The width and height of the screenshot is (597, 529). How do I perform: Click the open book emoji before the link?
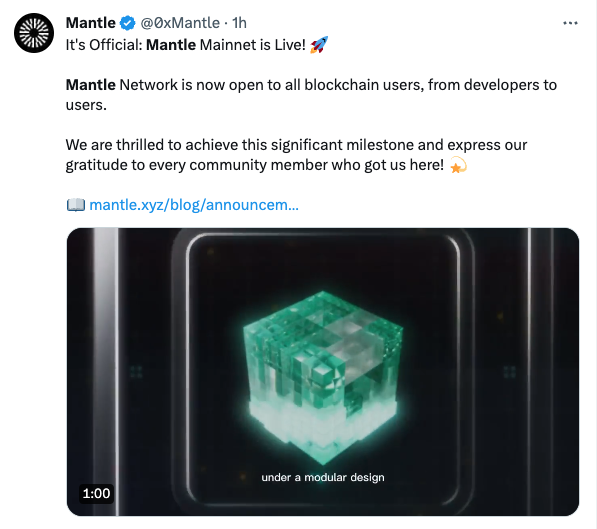75,205
